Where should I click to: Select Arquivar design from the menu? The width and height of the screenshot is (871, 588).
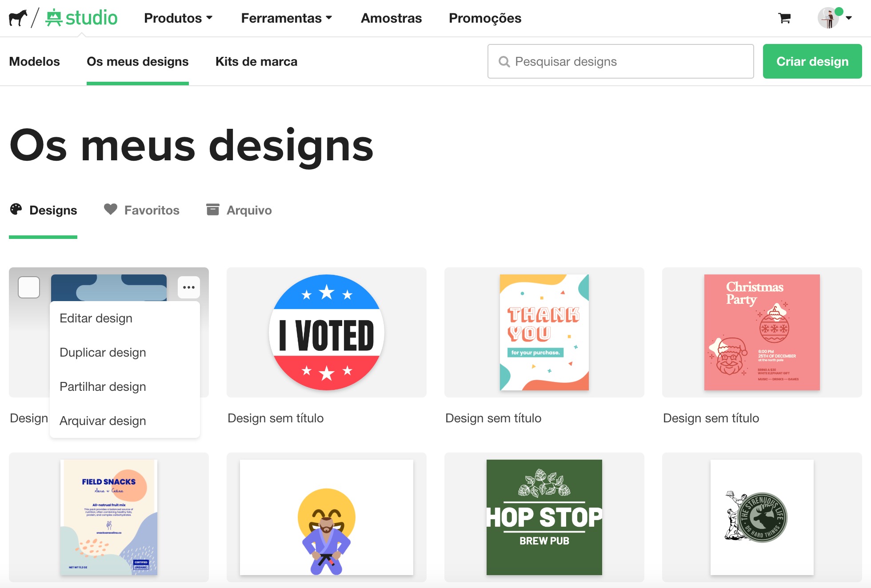click(x=102, y=421)
